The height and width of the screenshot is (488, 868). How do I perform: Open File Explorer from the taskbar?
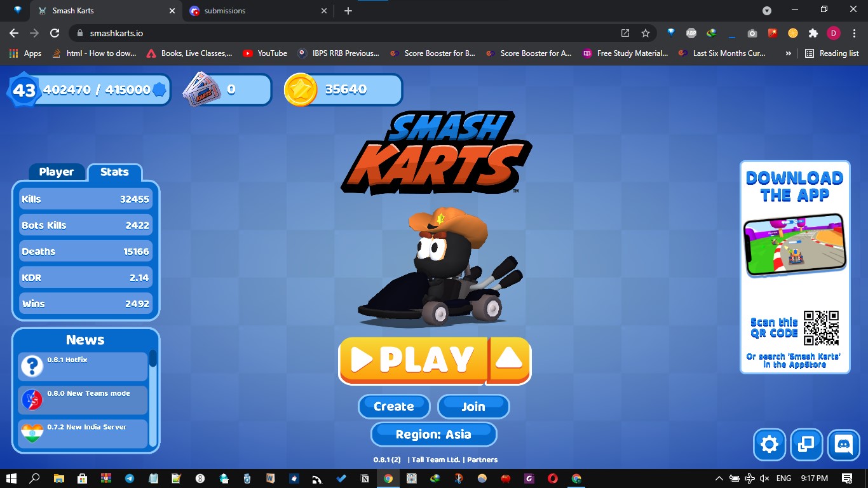click(59, 478)
